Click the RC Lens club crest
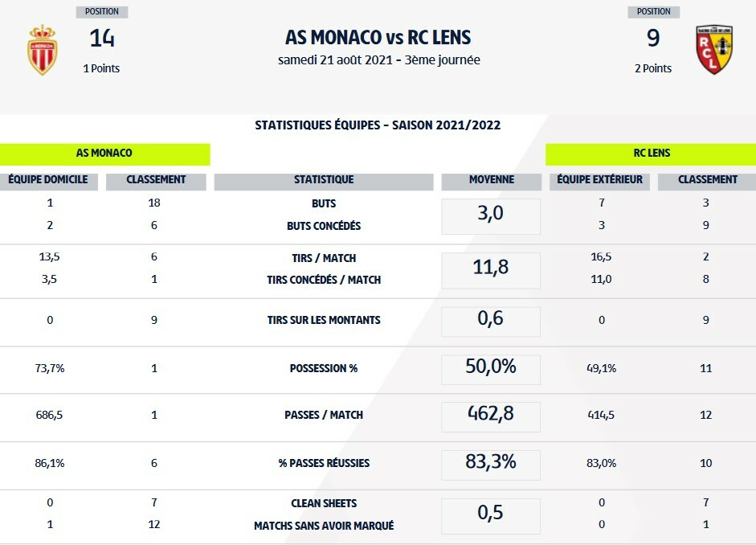Screen dimensions: 756x545 tap(713, 50)
